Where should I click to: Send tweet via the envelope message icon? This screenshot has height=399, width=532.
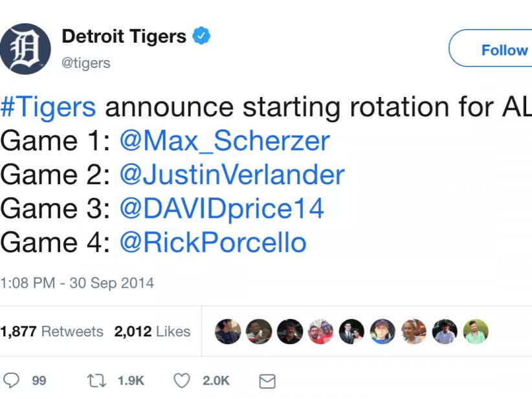coord(267,382)
